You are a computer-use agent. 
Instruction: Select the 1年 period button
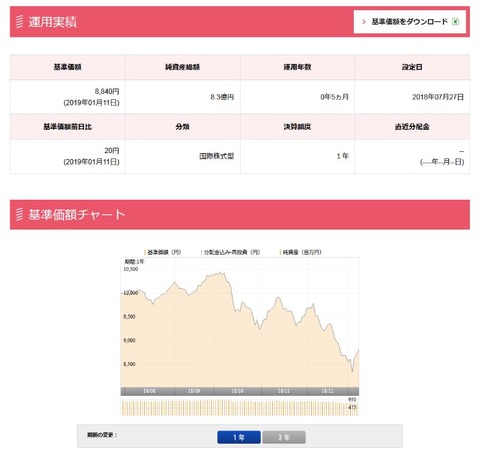pos(239,437)
